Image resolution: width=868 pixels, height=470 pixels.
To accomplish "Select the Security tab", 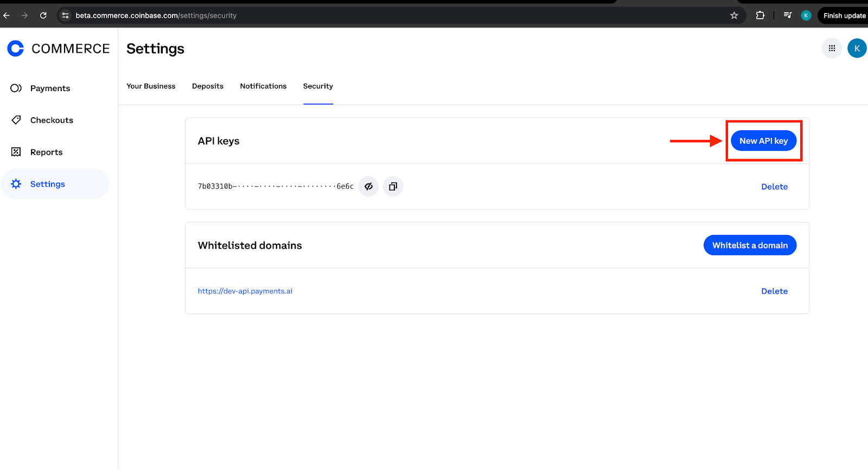I will point(318,86).
